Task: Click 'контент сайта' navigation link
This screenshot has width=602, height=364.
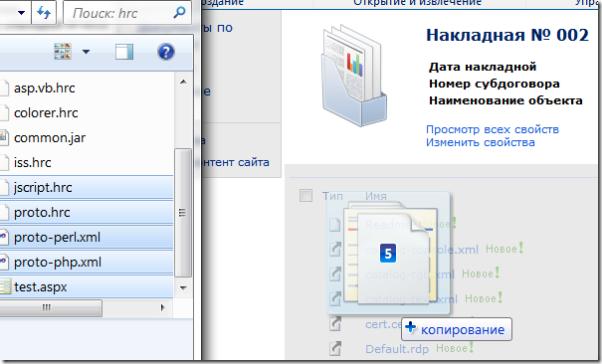Action: (236, 163)
